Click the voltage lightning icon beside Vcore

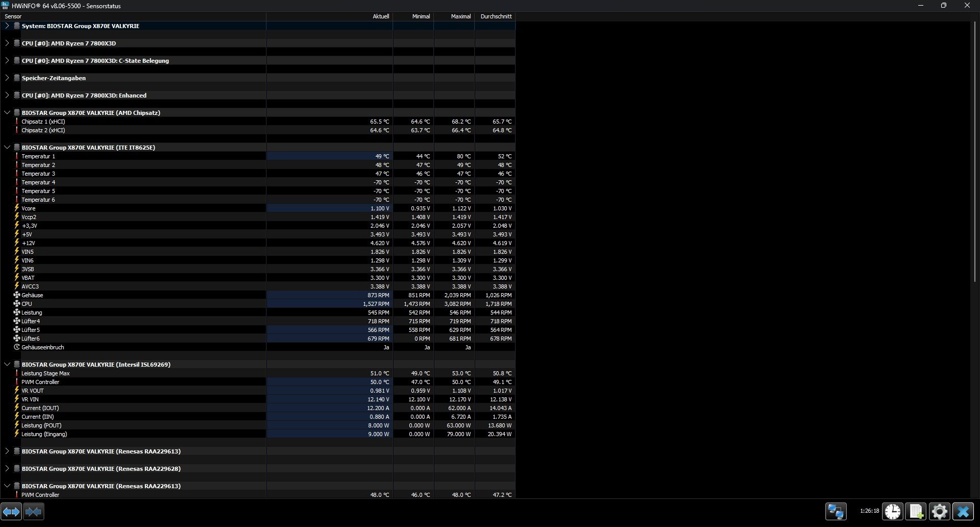(17, 208)
